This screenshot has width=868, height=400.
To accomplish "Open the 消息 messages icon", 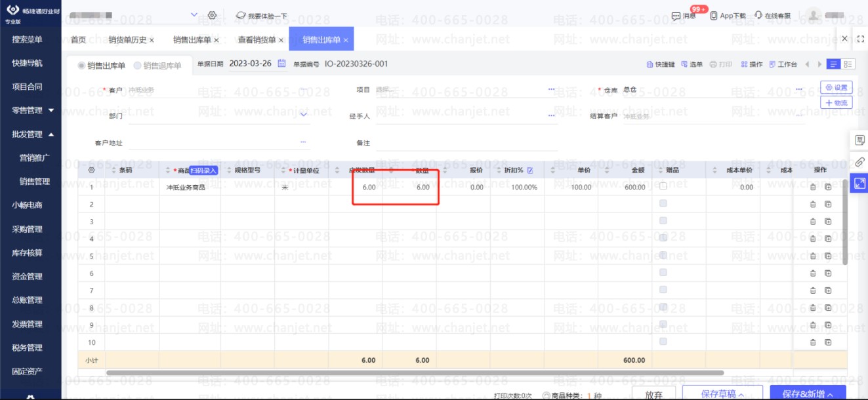I will coord(683,16).
